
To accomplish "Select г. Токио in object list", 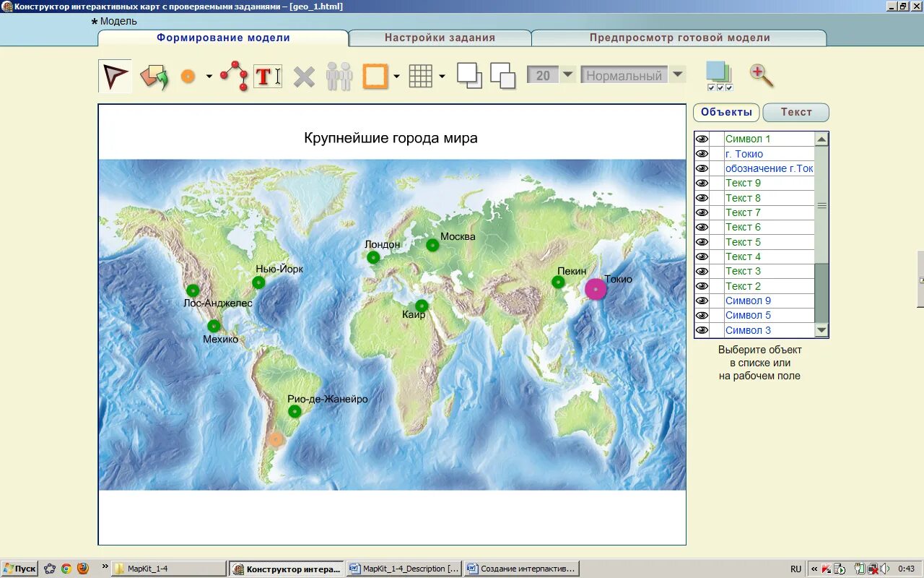I will point(769,154).
